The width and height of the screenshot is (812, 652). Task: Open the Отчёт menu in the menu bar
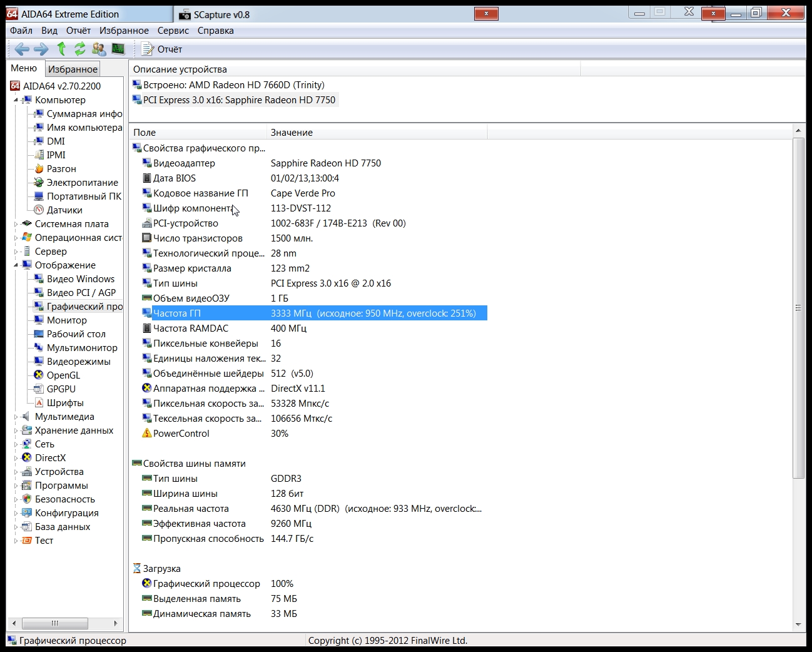pyautogui.click(x=78, y=31)
